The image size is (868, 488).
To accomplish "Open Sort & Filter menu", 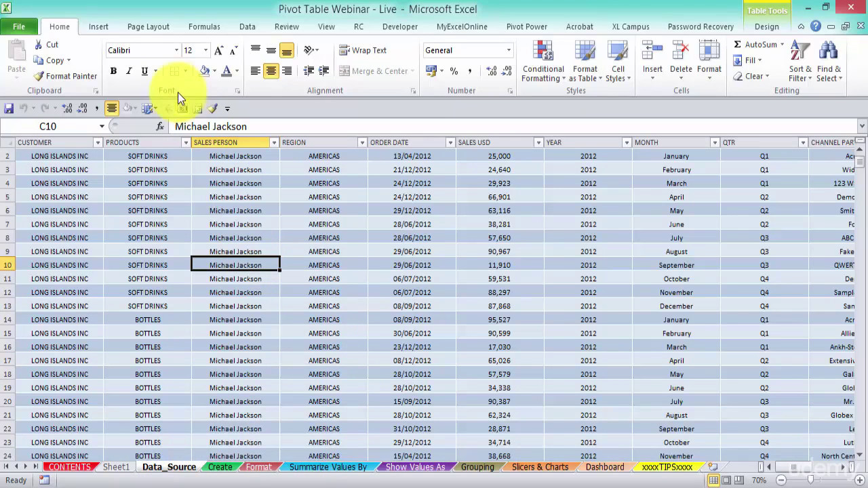I will click(800, 62).
